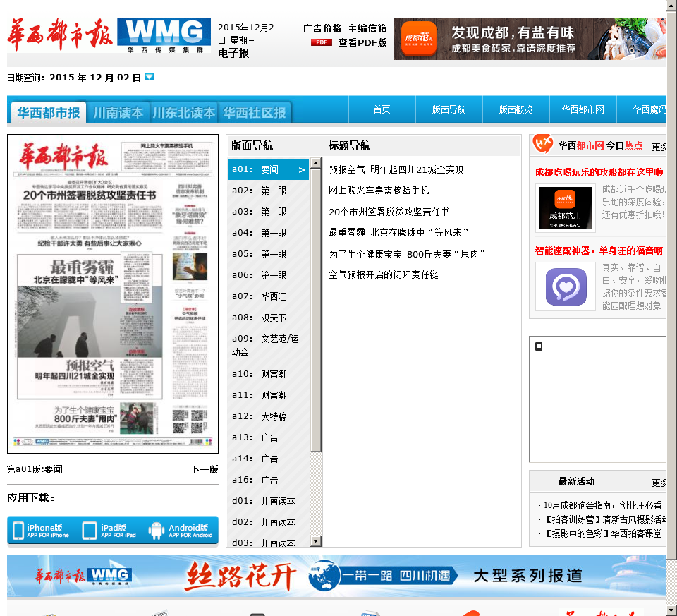Open 【拍客训练营】清新古风摄影 activity link
Image resolution: width=677 pixels, height=616 pixels.
[x=604, y=519]
